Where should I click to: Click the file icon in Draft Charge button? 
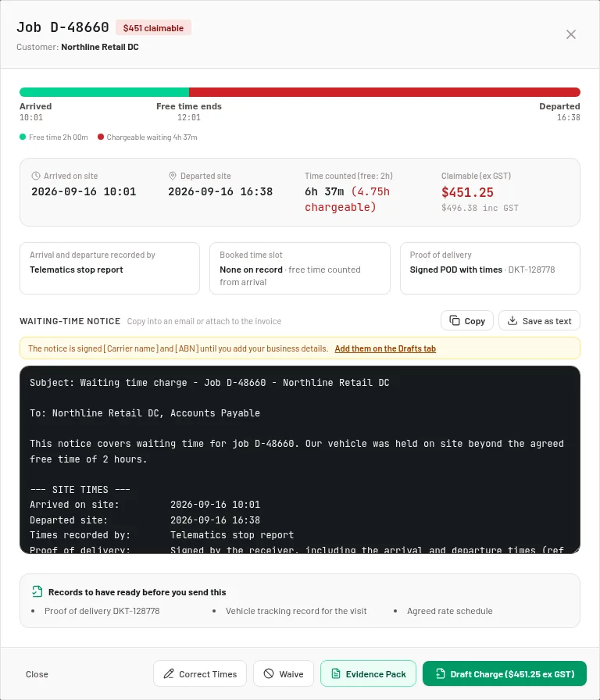point(440,673)
